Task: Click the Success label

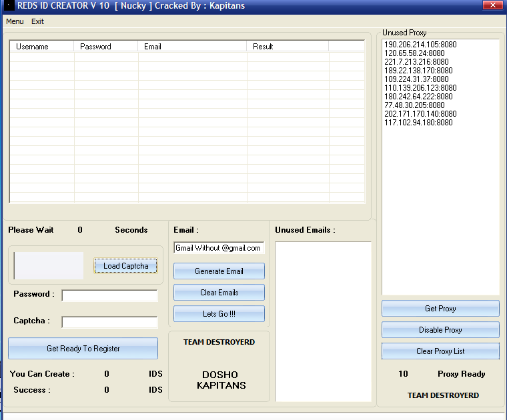Action: click(32, 390)
